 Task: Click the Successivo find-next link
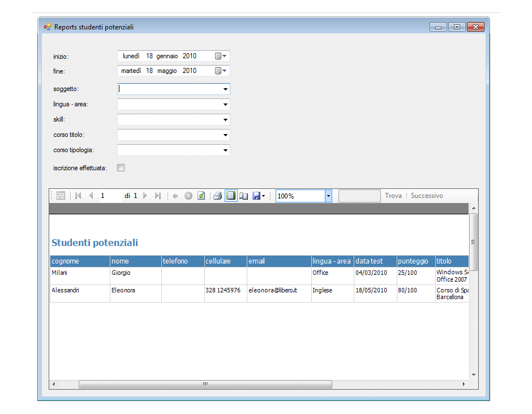(427, 196)
